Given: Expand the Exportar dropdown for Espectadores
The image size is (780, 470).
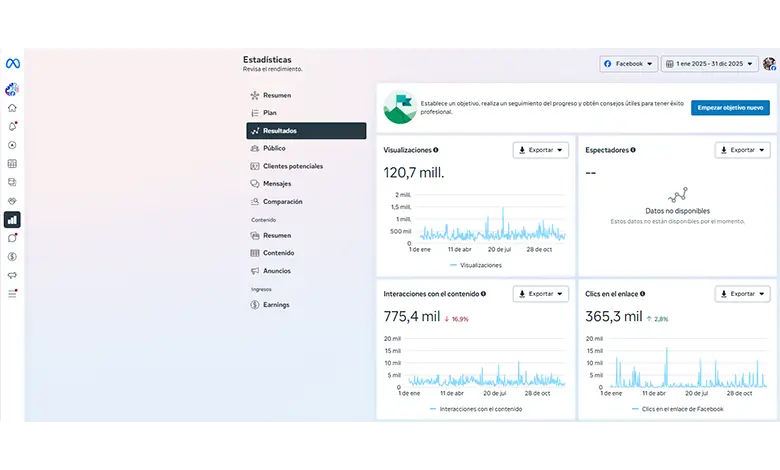Looking at the screenshot, I should tap(742, 150).
